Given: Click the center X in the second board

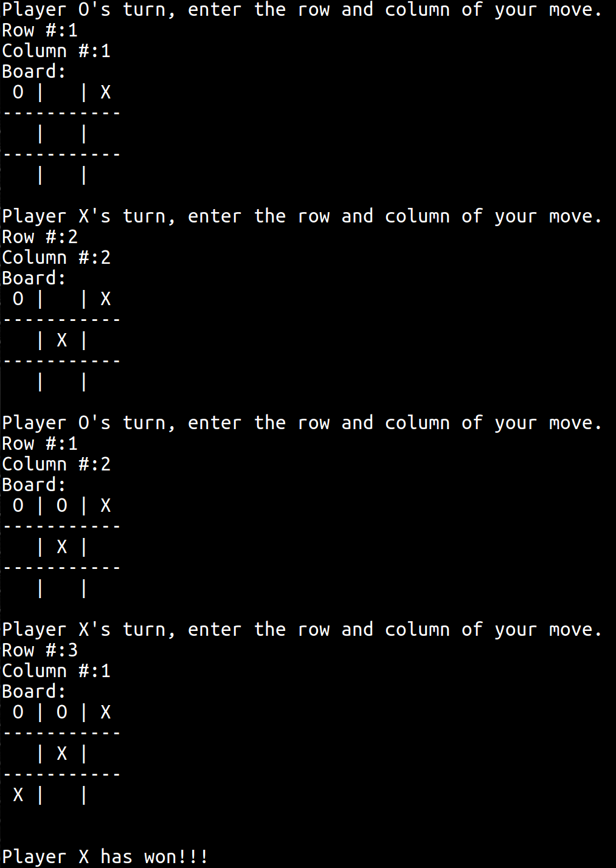Looking at the screenshot, I should pyautogui.click(x=62, y=340).
